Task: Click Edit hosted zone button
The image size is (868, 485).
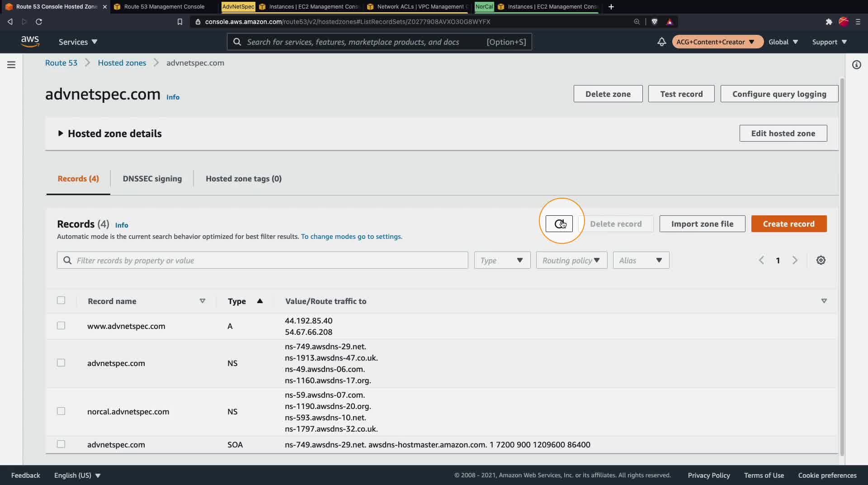Action: click(783, 133)
